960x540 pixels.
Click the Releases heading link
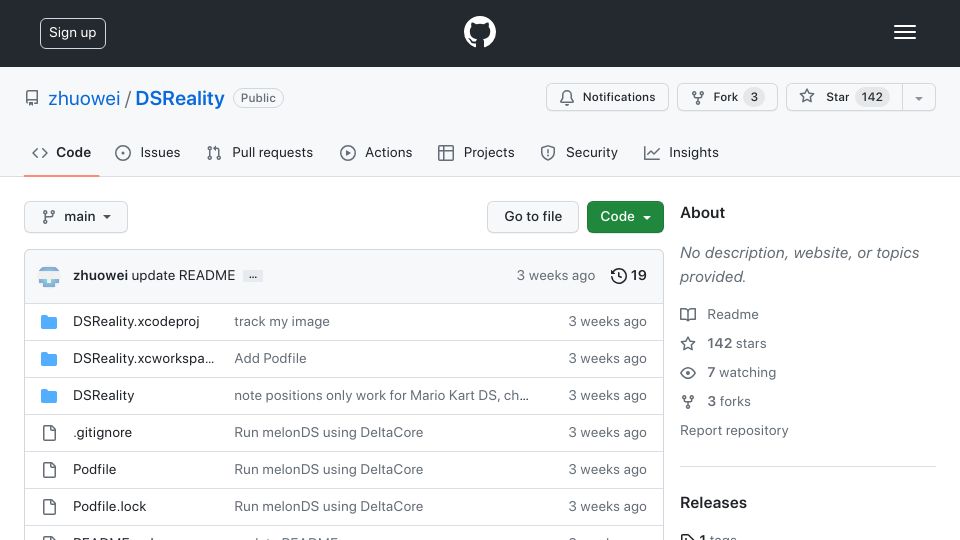[x=713, y=503]
